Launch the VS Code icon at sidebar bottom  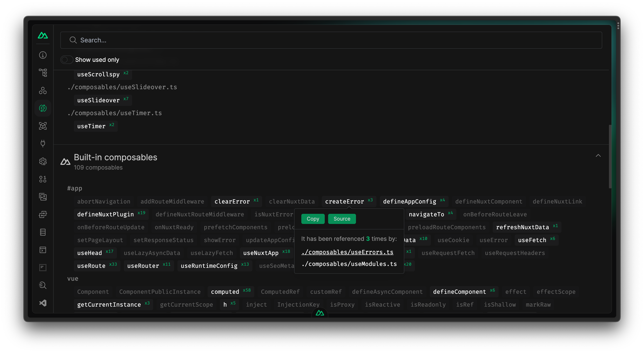(43, 303)
